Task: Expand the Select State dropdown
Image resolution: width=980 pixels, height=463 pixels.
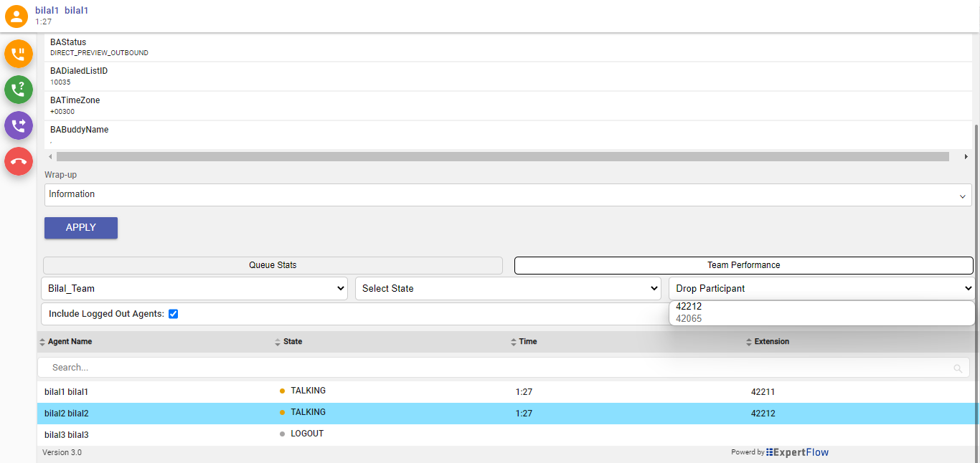Action: click(x=508, y=288)
